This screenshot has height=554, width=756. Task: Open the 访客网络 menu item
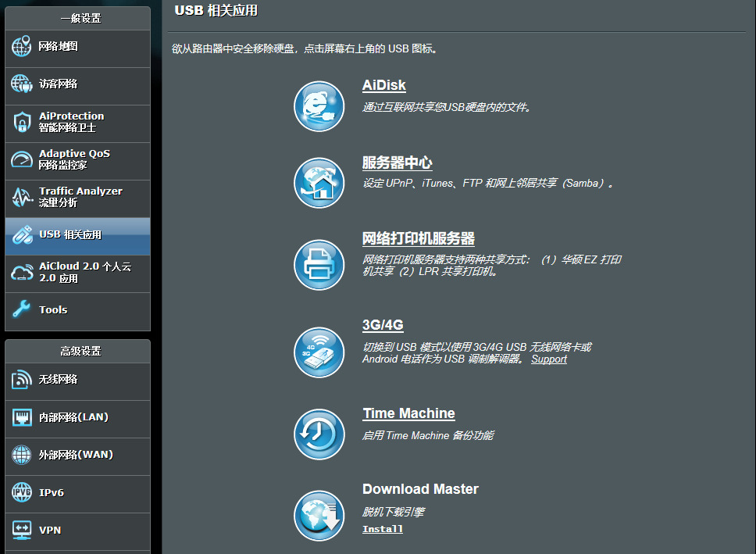pyautogui.click(x=77, y=87)
